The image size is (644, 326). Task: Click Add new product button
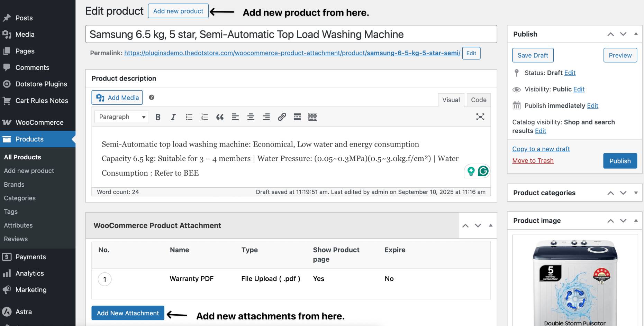[x=178, y=11]
